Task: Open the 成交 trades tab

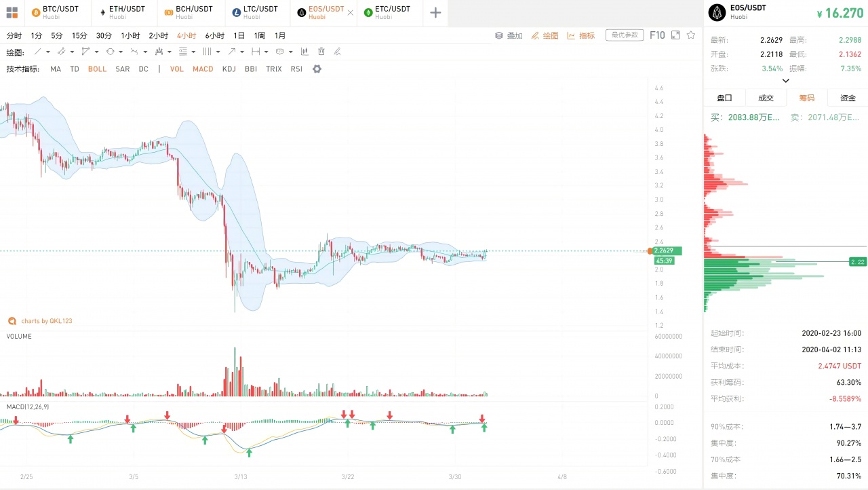Action: pyautogui.click(x=766, y=98)
